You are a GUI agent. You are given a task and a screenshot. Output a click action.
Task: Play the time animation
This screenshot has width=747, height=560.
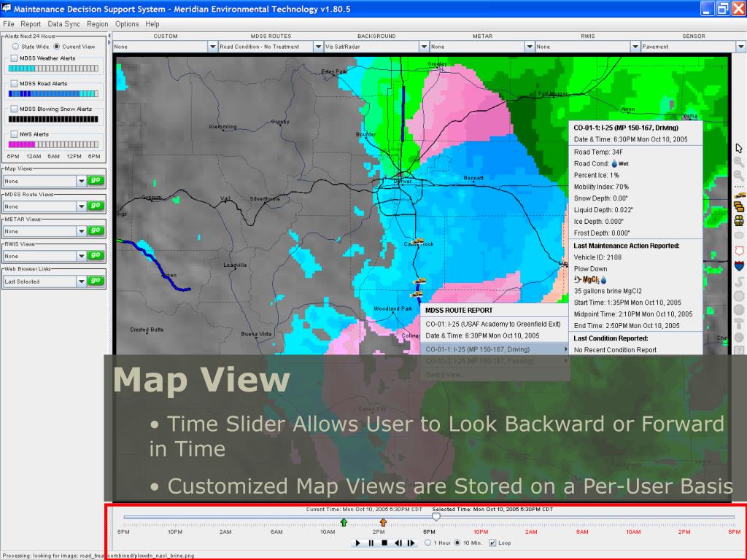tap(357, 542)
